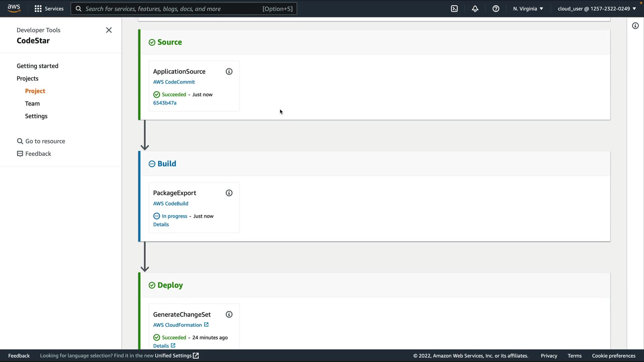This screenshot has width=644, height=362.
Task: Open AWS CloudShell terminal icon
Action: pos(454,9)
